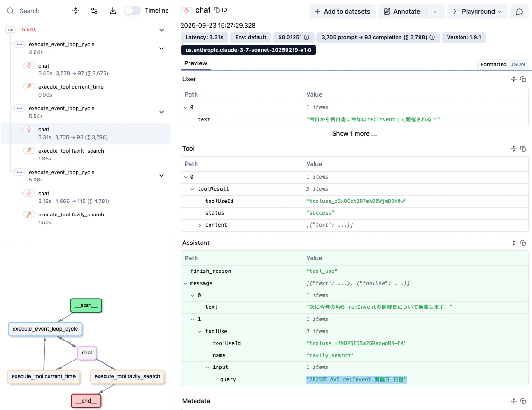
Task: Collapse the Tool section rows
Action: (x=514, y=149)
